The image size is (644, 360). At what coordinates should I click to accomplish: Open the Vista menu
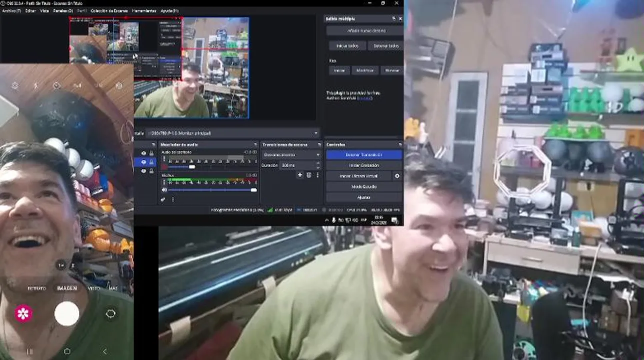(x=44, y=10)
